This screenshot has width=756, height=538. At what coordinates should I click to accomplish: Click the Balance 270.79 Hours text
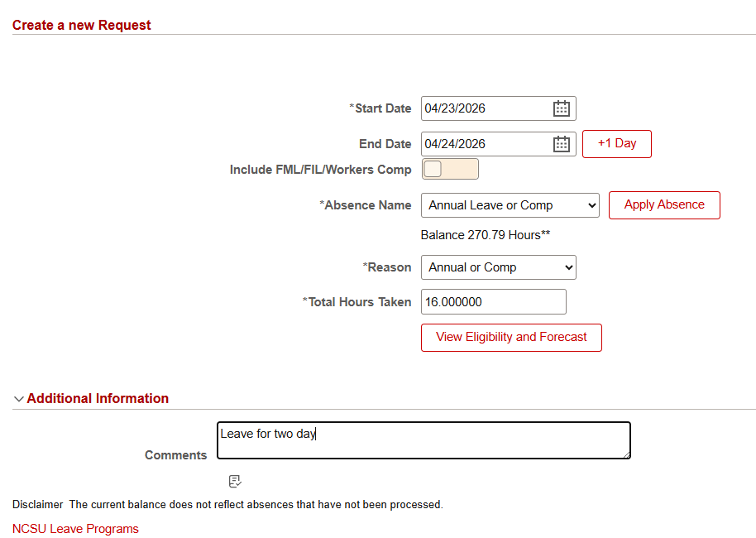486,235
